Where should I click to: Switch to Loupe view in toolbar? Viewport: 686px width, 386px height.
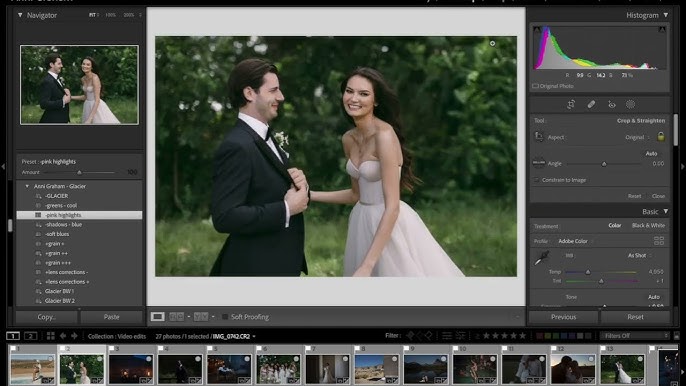(x=158, y=316)
